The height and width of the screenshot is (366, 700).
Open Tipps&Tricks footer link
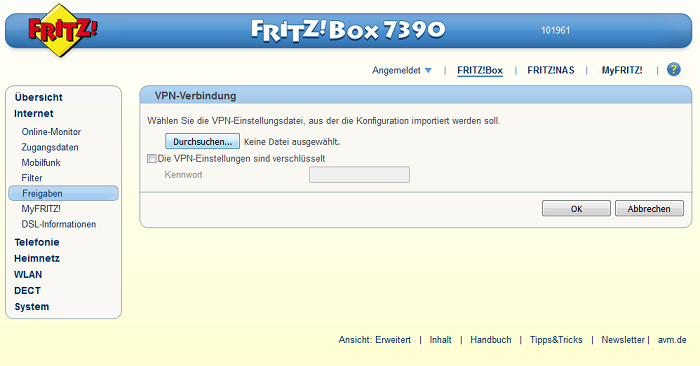coord(556,340)
